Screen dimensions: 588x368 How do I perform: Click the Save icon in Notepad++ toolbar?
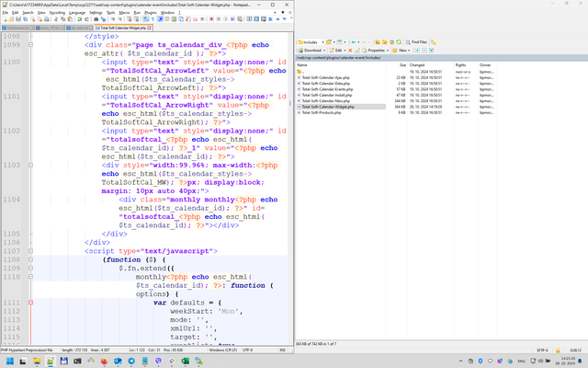[18, 19]
